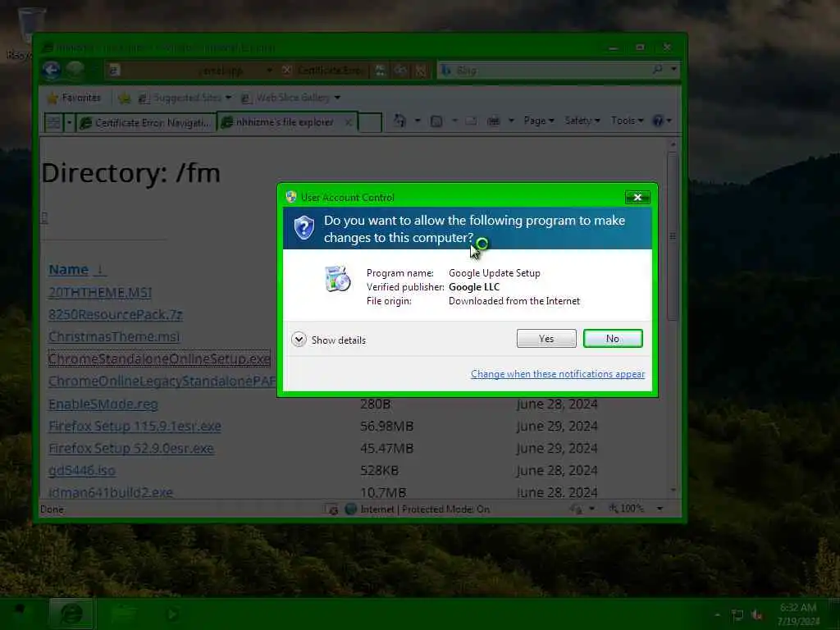Open EnableSMode.reg file link
Viewport: 840px width, 630px height.
(103, 404)
